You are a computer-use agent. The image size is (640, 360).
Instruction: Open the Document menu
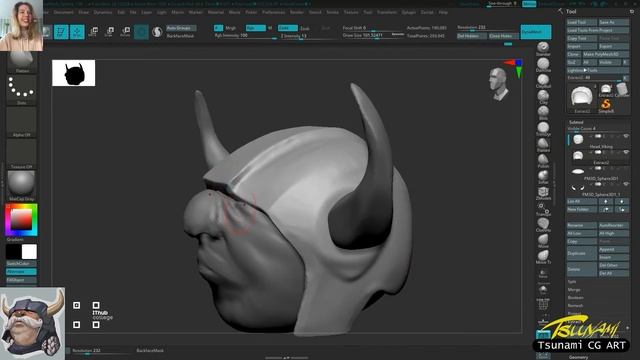pos(63,12)
